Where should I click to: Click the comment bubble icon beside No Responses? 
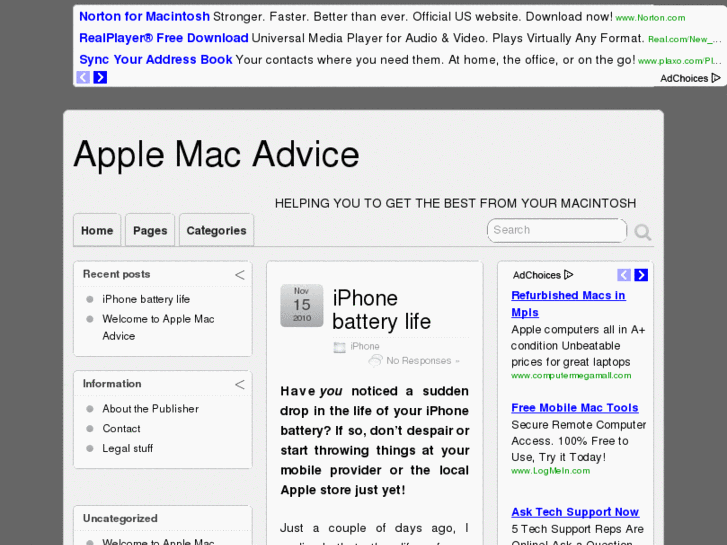(376, 360)
